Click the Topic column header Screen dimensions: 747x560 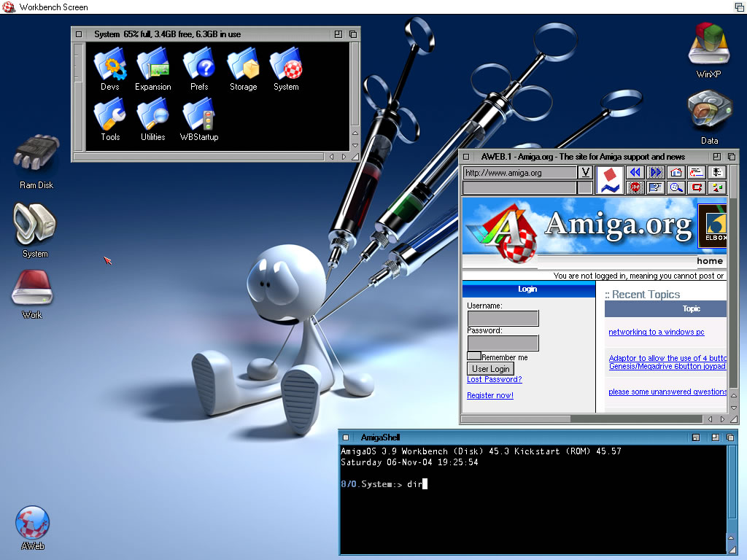665,308
